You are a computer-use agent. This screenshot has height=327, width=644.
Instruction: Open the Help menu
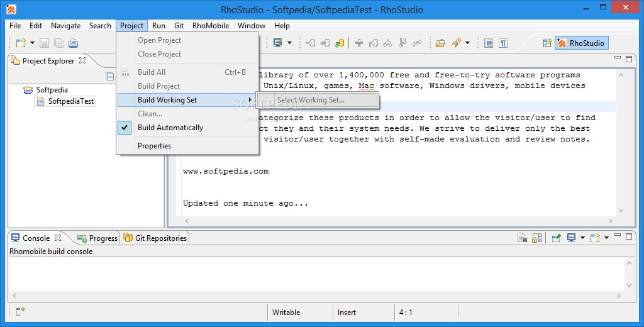click(282, 26)
